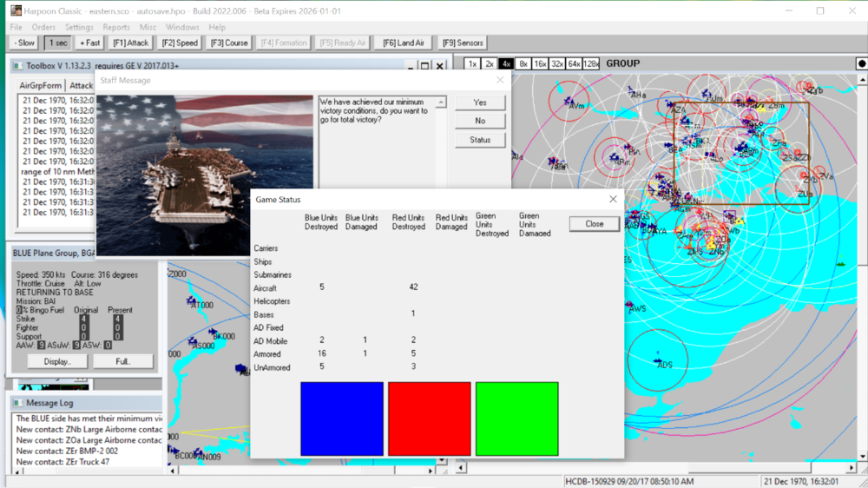This screenshot has width=868, height=488.
Task: Click Message Log scrollbar left arrow
Action: tap(17, 472)
